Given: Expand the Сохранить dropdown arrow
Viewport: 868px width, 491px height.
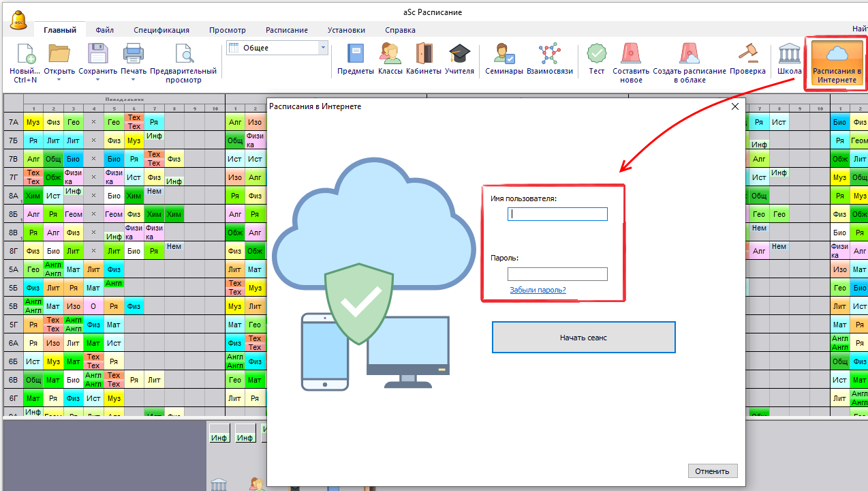Looking at the screenshot, I should tap(97, 80).
